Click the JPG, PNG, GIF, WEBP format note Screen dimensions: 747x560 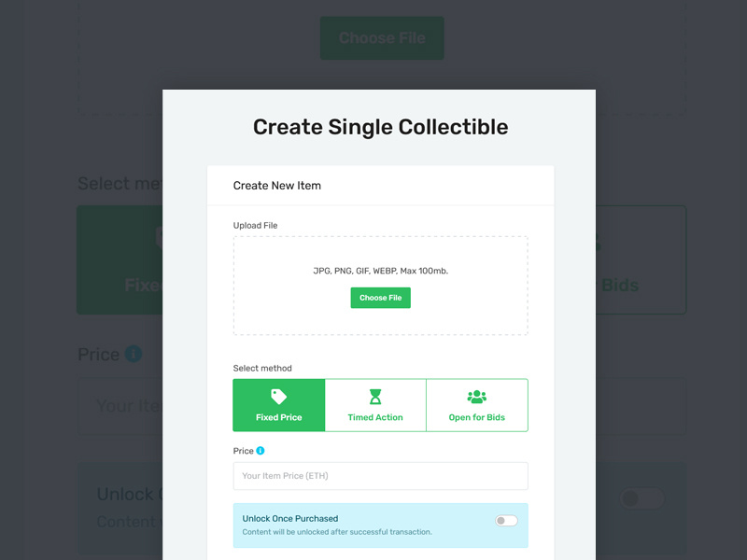380,271
